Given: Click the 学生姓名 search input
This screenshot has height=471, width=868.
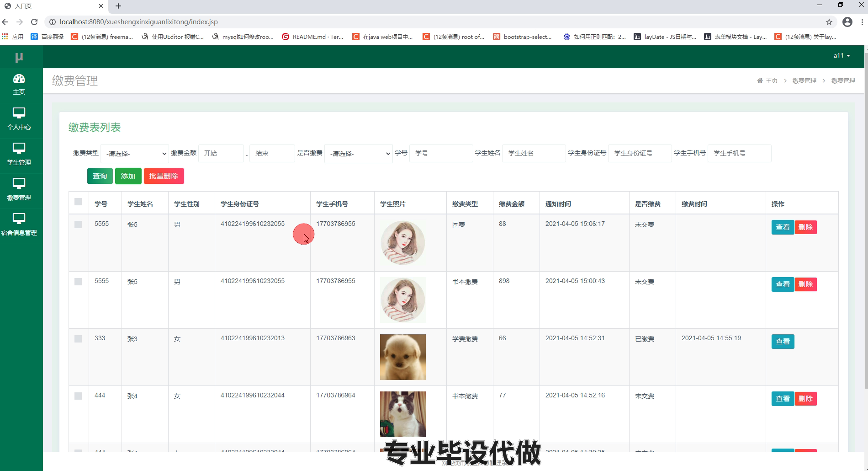Looking at the screenshot, I should click(534, 153).
